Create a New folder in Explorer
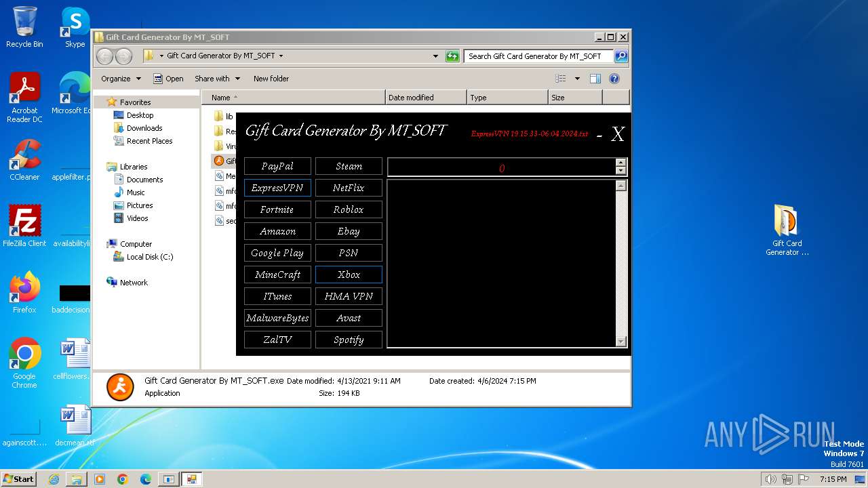Viewport: 868px width, 488px height. [x=271, y=79]
